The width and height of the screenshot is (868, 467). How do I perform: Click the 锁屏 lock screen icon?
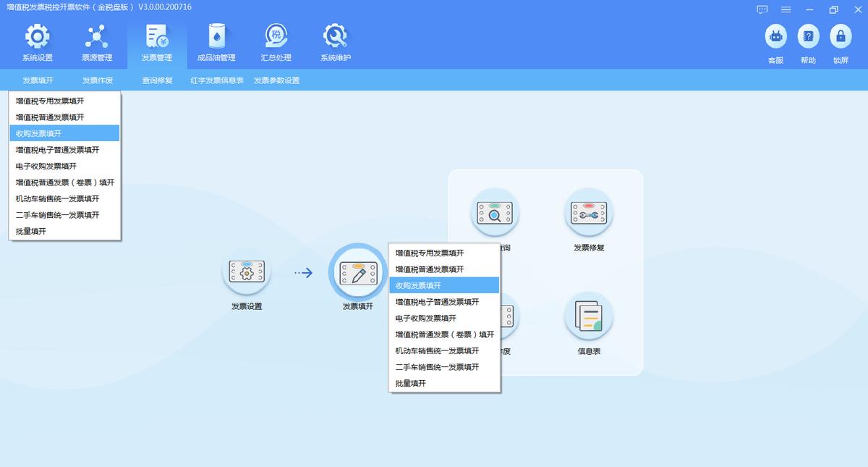[x=841, y=36]
